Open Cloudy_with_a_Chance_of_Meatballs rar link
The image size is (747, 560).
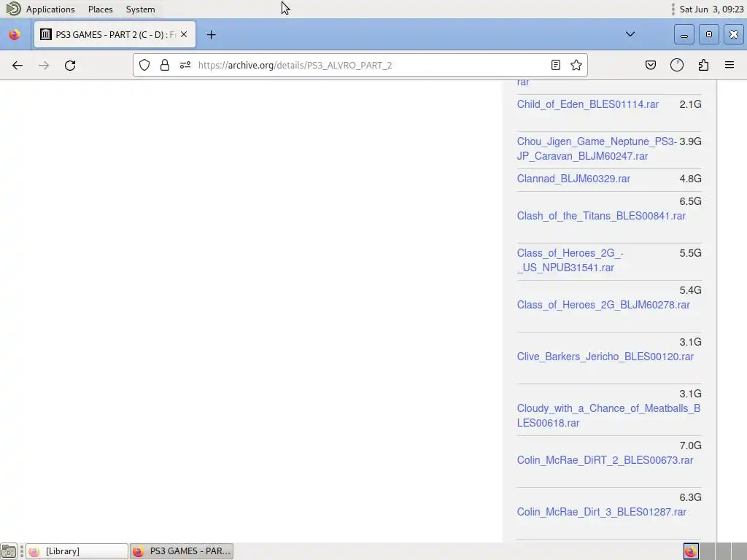tap(608, 415)
